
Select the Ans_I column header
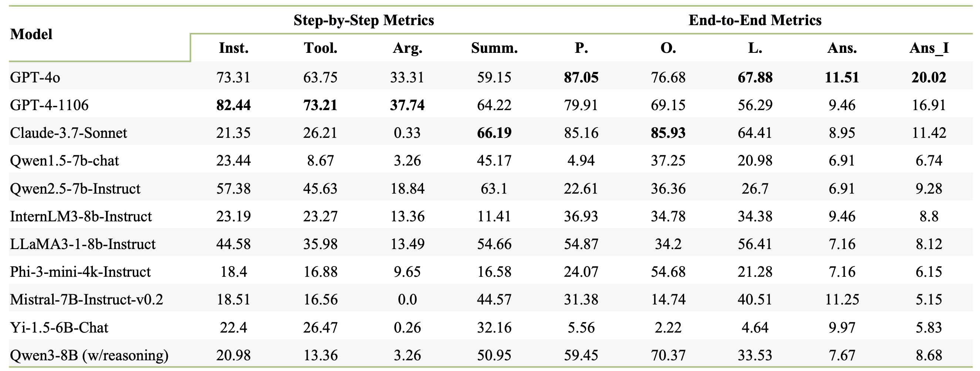(929, 48)
